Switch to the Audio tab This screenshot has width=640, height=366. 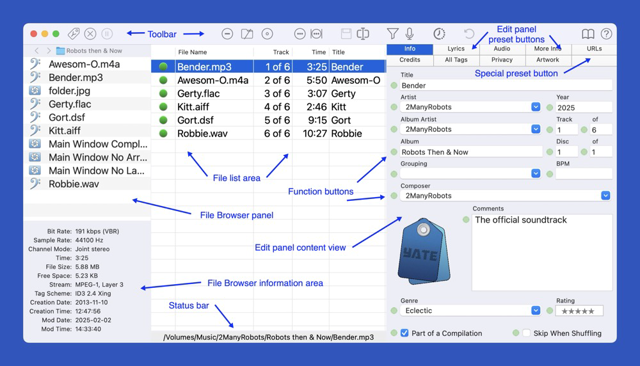502,49
